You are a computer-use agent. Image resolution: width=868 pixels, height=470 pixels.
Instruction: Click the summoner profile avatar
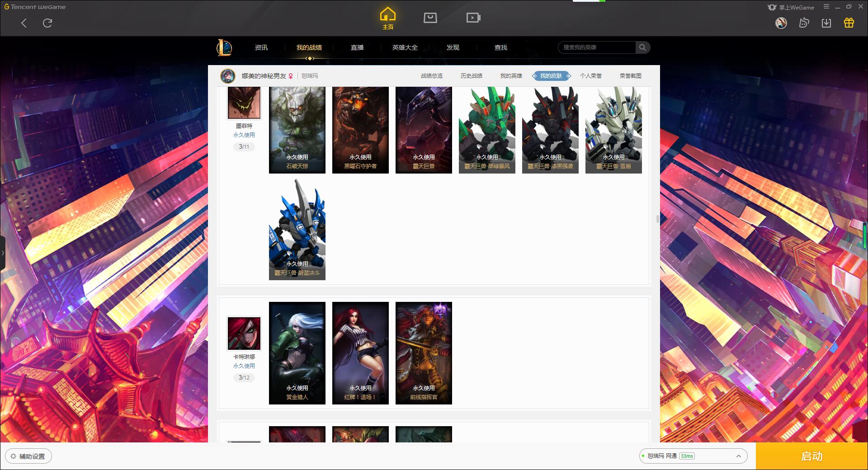(x=228, y=76)
